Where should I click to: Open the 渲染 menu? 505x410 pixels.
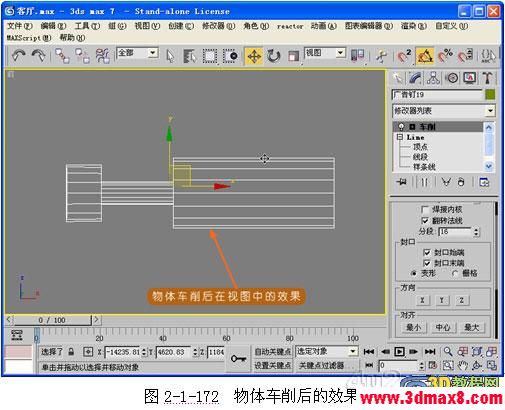pyautogui.click(x=413, y=26)
